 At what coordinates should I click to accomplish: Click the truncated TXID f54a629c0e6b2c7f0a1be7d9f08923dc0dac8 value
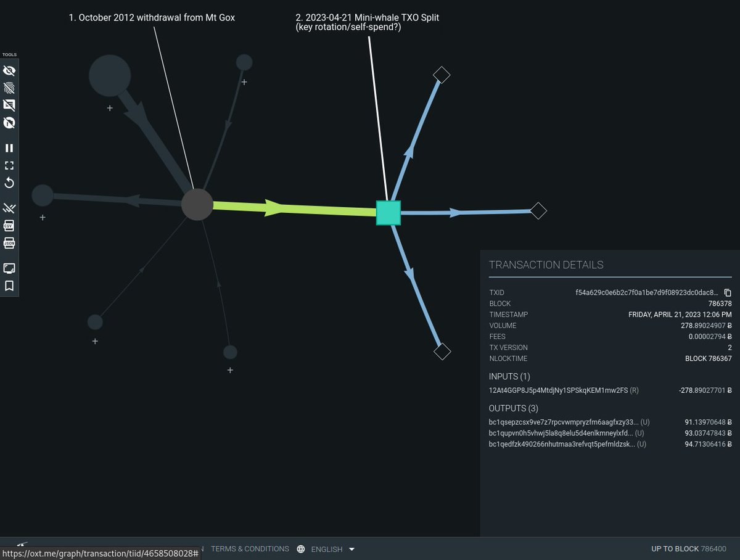(647, 292)
